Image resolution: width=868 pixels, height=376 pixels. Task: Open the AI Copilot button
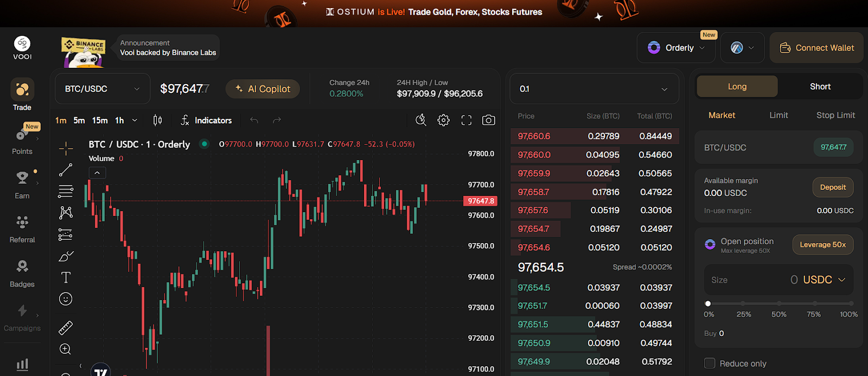coord(263,88)
